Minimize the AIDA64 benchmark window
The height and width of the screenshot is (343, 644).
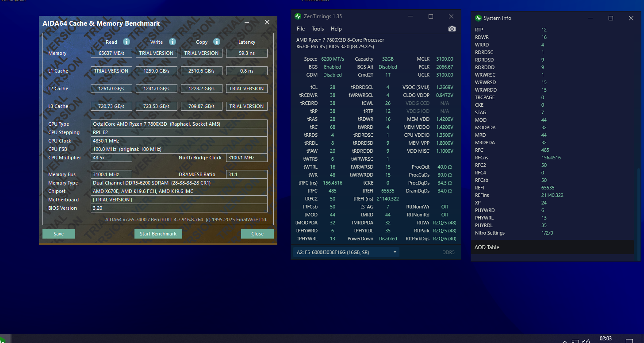click(x=247, y=22)
